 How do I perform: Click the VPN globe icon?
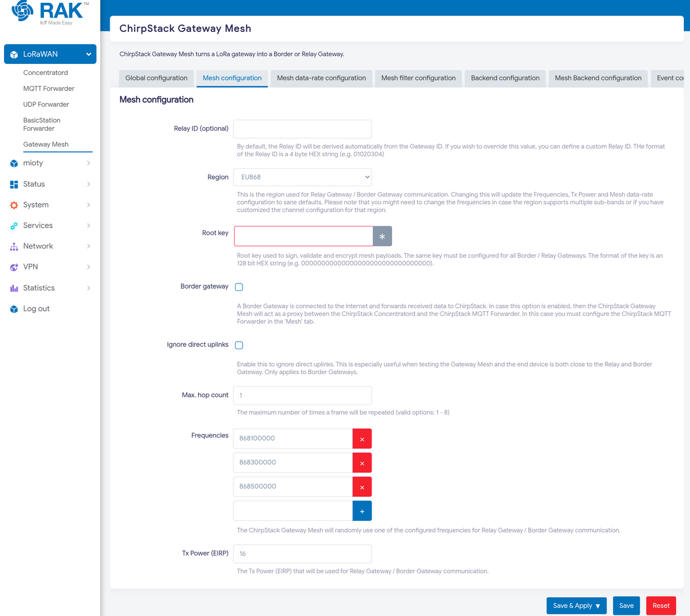14,267
